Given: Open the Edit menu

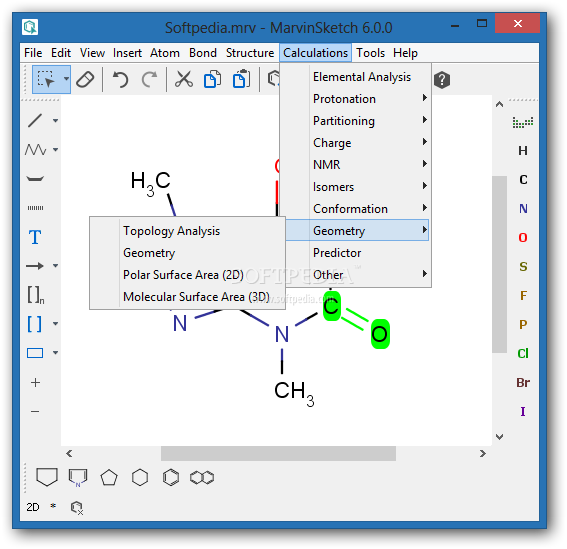Looking at the screenshot, I should tap(61, 53).
